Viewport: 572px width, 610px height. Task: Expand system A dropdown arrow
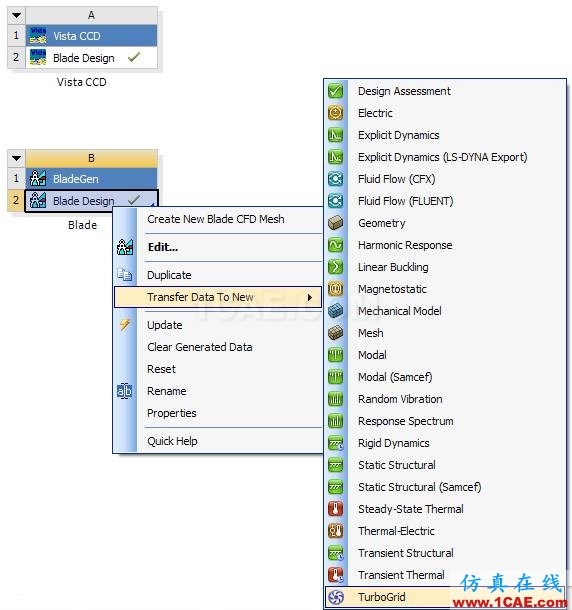16,16
